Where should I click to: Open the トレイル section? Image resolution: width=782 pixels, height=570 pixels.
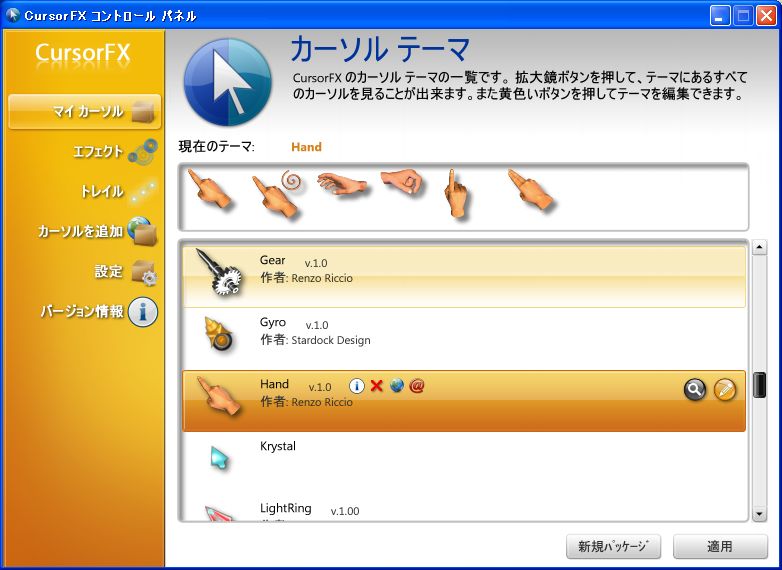coord(102,191)
